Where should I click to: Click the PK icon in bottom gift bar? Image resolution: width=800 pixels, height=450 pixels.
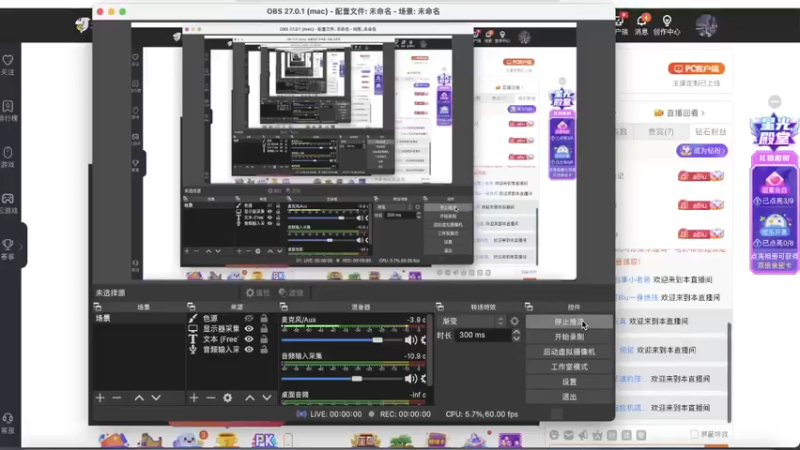[x=264, y=440]
